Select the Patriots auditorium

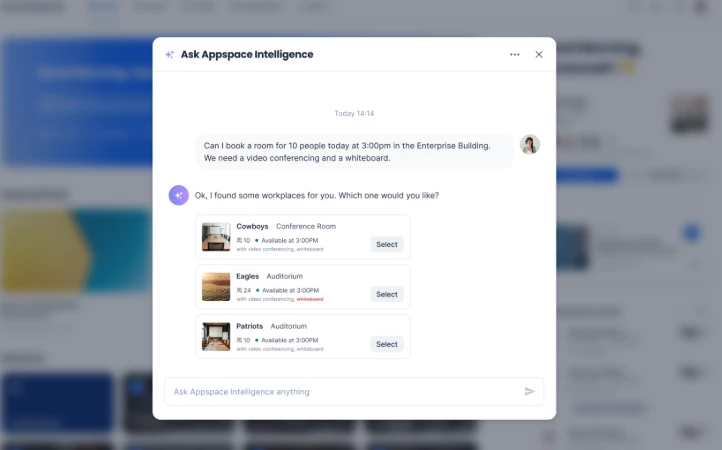pyautogui.click(x=387, y=344)
